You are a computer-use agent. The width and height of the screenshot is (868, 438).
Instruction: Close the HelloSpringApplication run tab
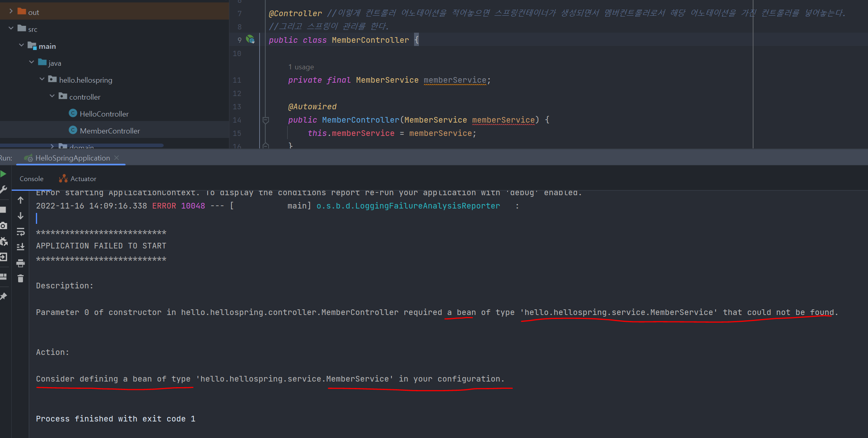tap(117, 158)
